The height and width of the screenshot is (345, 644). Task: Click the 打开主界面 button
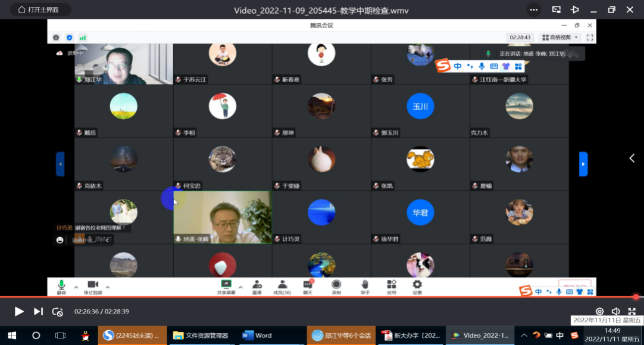point(40,10)
